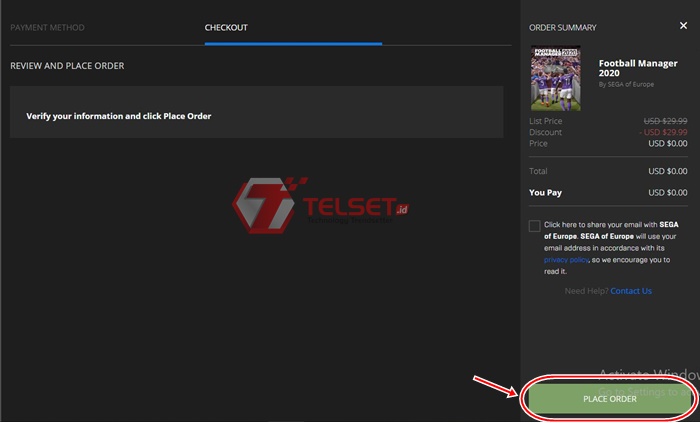Viewport: 700px width, 423px height.
Task: Click the red discount amount
Action: (663, 132)
